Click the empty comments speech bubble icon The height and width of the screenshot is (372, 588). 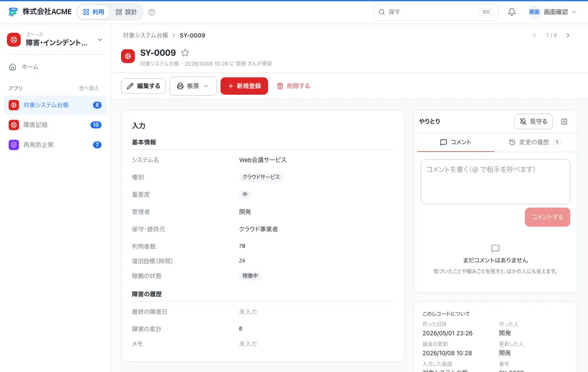495,248
